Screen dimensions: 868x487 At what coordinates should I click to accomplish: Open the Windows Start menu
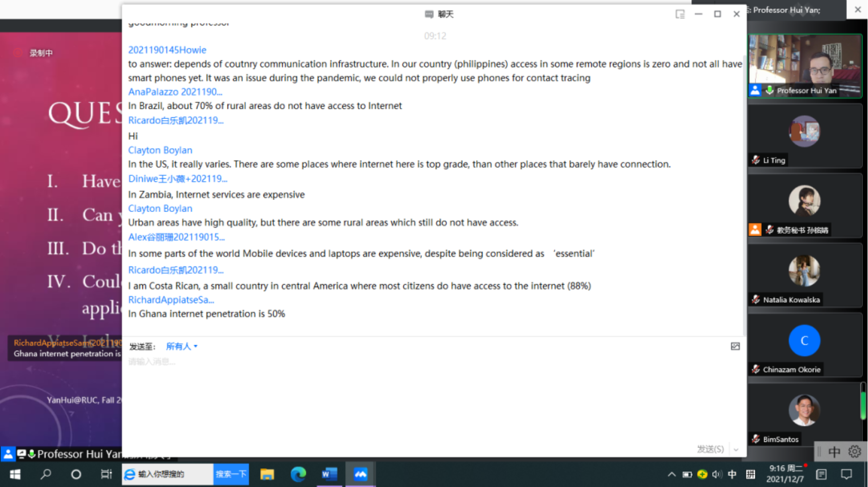tap(15, 474)
